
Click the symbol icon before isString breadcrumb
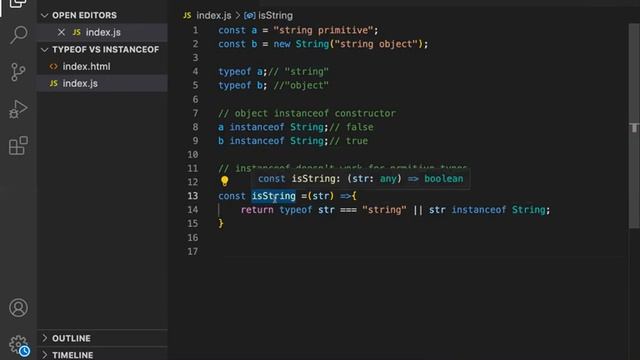(x=249, y=16)
